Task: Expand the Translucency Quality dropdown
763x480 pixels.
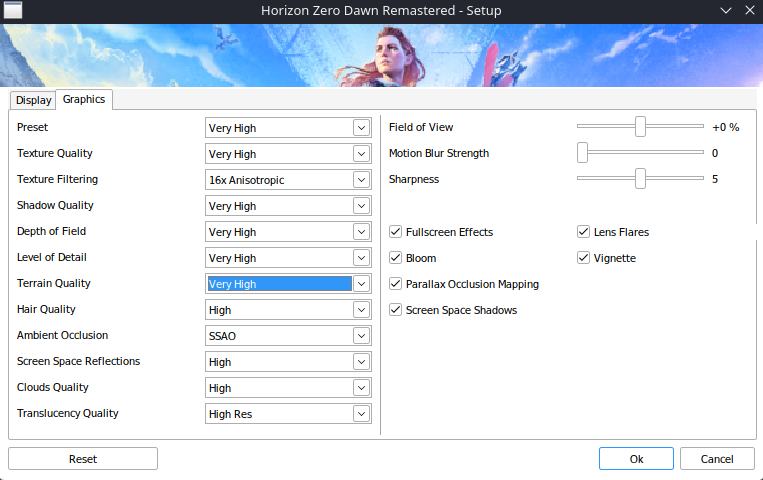Action: pyautogui.click(x=288, y=414)
